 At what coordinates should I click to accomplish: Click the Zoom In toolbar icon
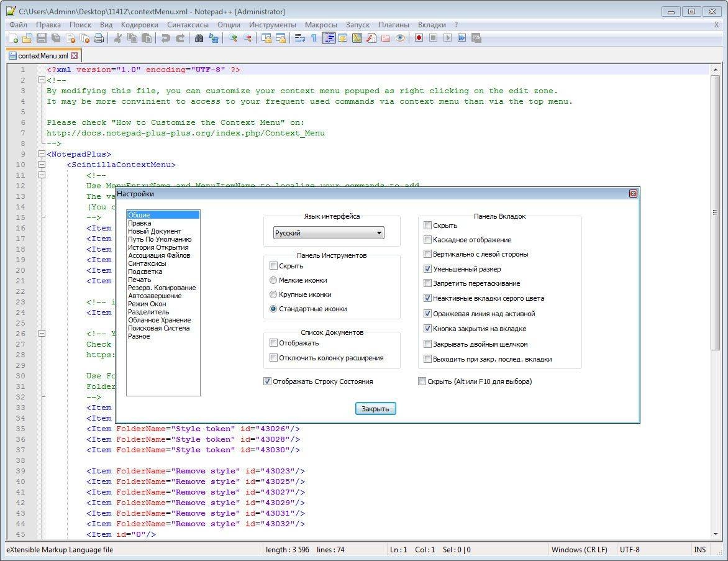pos(232,38)
